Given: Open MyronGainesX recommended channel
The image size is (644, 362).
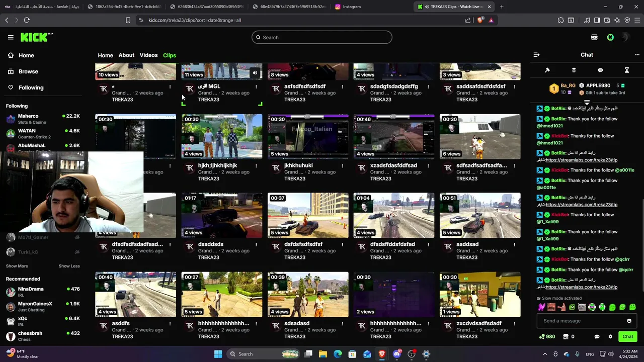Looking at the screenshot, I should pos(43,306).
